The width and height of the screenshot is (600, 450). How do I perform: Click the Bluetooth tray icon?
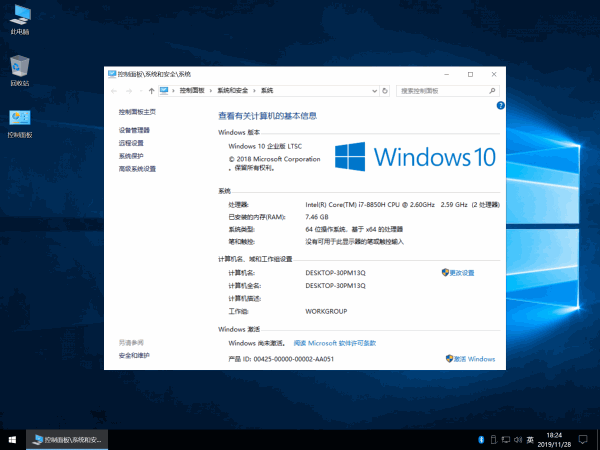pos(481,440)
